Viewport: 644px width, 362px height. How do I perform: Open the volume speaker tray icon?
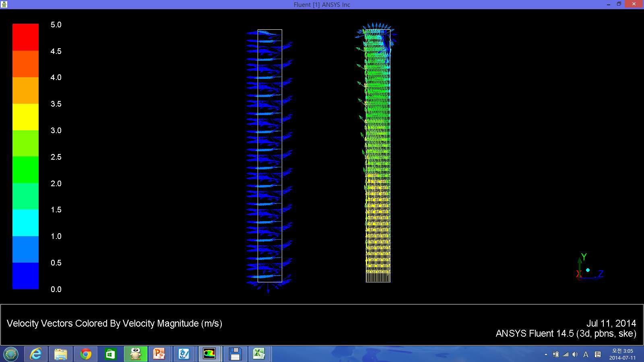click(575, 354)
